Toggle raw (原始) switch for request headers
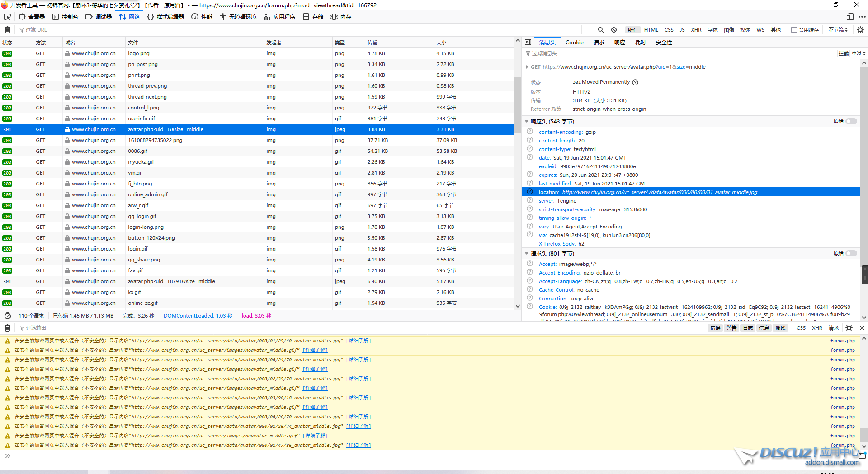 pos(851,253)
